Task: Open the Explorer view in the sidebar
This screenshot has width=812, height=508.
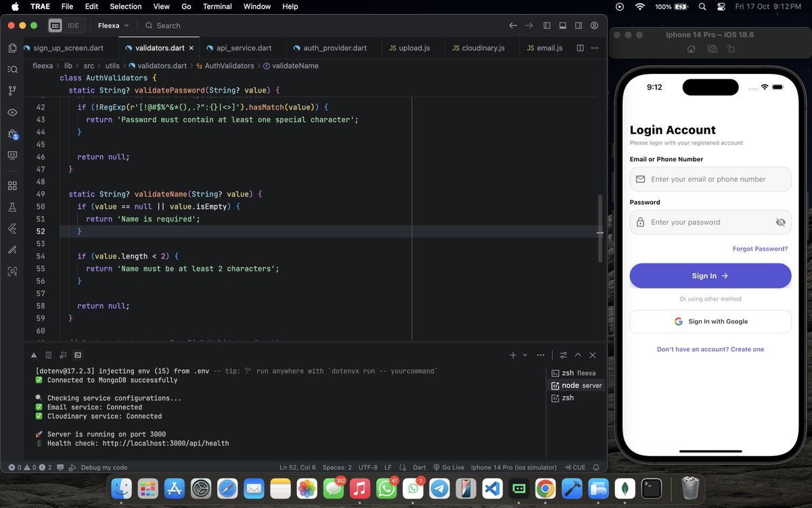Action: coord(12,47)
